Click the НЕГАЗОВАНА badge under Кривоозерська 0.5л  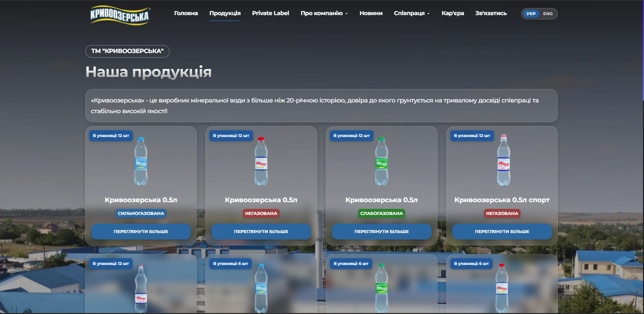[x=261, y=213]
